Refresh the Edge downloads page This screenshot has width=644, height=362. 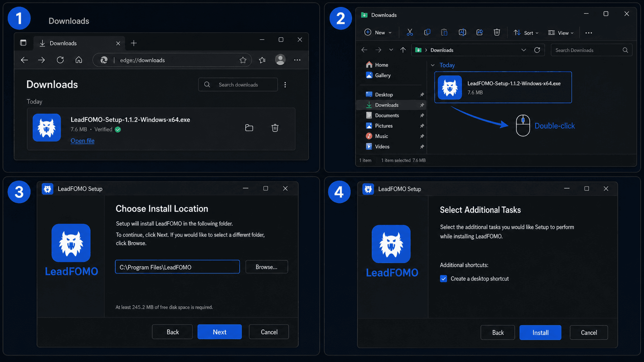[60, 60]
